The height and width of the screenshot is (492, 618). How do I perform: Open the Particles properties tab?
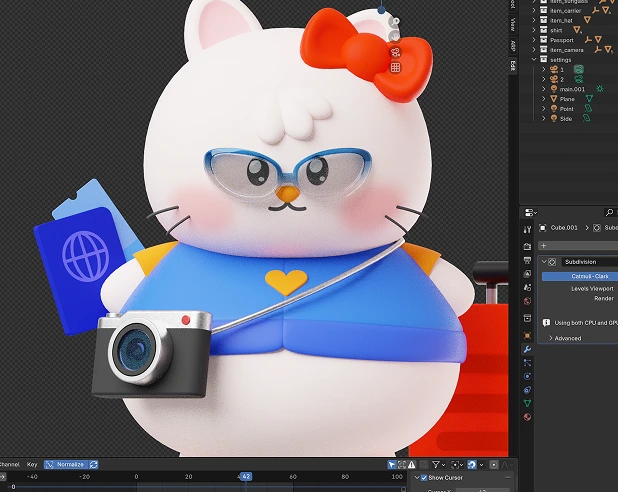point(527,363)
